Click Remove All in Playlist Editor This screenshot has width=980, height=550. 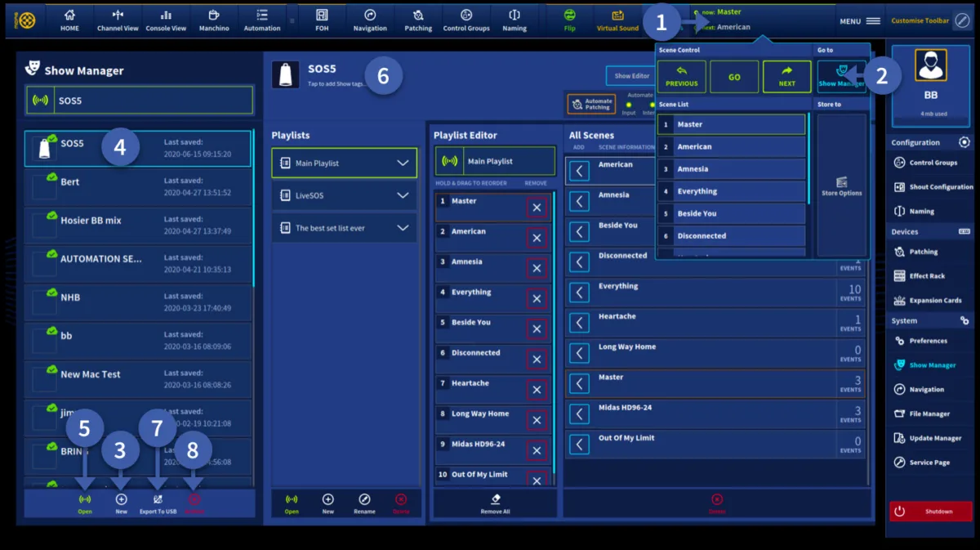495,503
